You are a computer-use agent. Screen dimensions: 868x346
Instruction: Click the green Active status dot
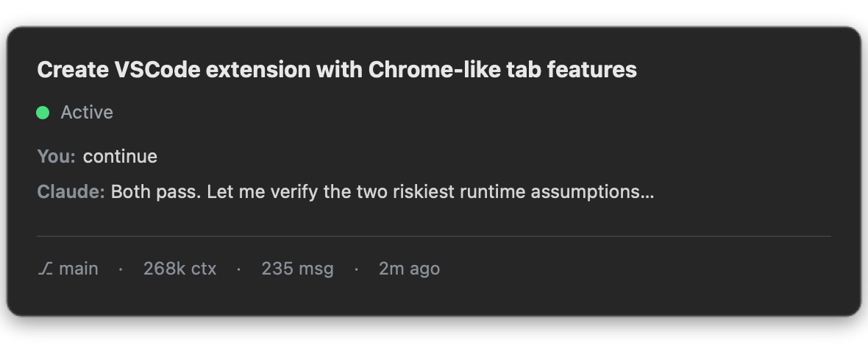pos(43,113)
